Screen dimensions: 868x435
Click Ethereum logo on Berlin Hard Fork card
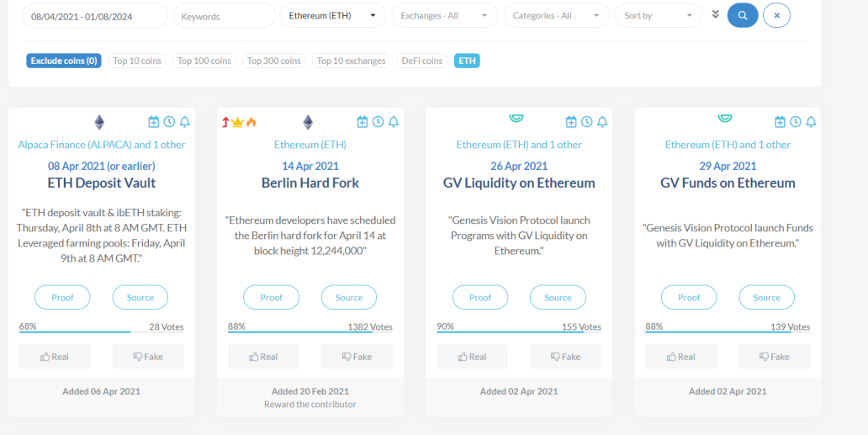tap(308, 122)
